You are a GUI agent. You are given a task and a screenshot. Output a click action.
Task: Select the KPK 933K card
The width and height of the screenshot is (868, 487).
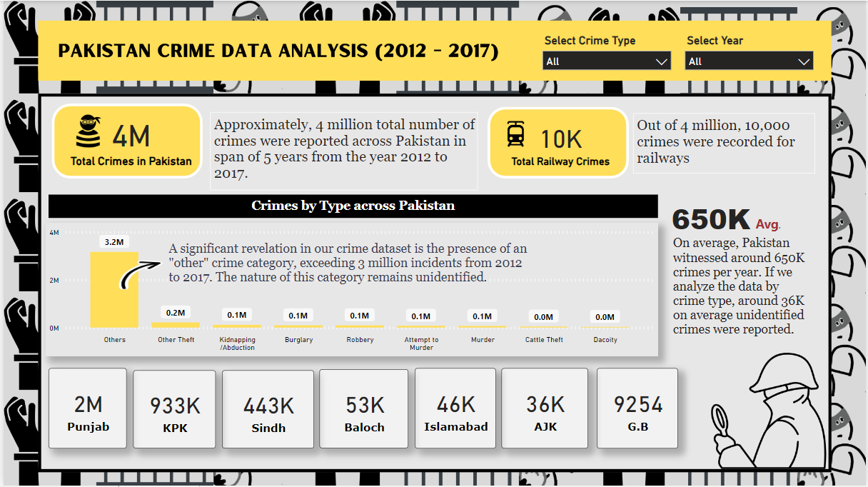tap(174, 409)
